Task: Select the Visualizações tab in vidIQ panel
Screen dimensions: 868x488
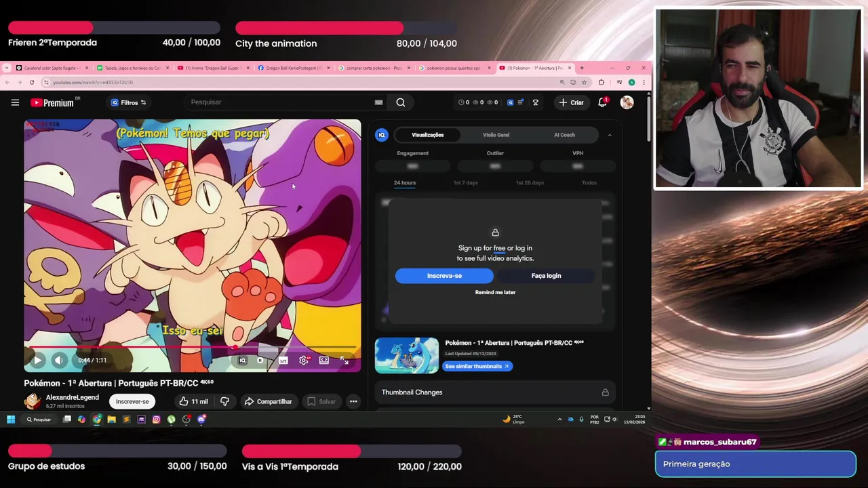Action: point(427,135)
